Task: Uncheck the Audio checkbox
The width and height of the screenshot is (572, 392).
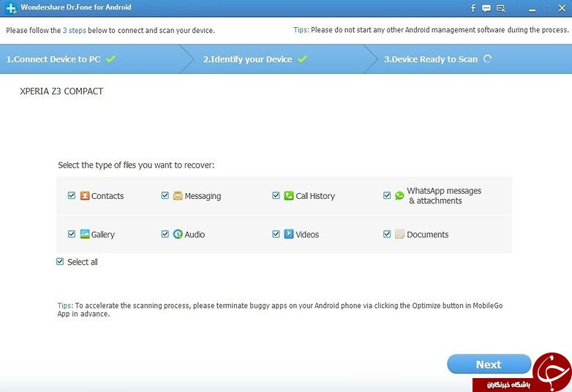Action: point(165,234)
